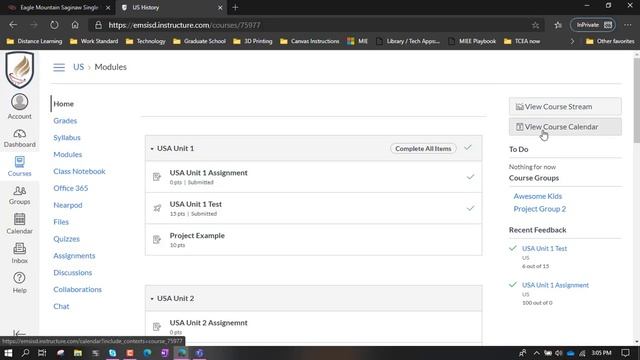
Task: Open Assignments in course navigation
Action: pos(74,256)
